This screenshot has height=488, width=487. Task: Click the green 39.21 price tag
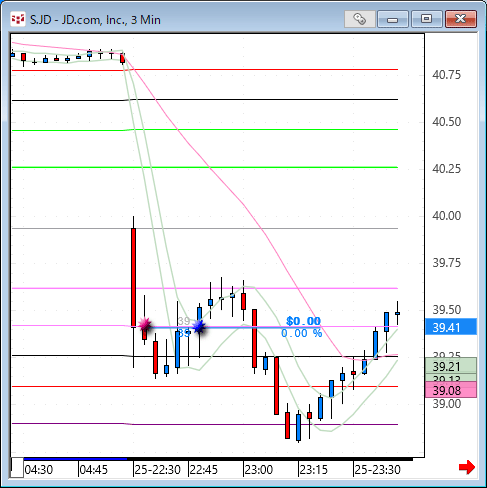[451, 366]
